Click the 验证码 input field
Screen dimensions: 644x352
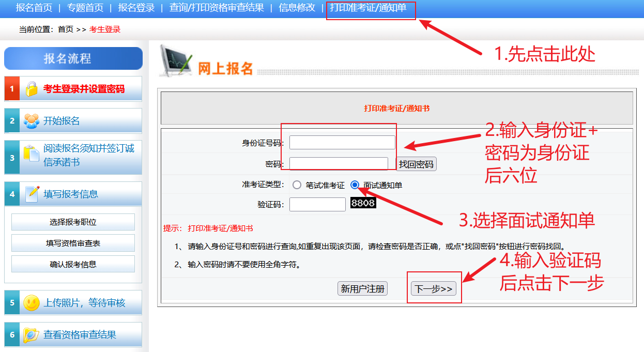317,204
